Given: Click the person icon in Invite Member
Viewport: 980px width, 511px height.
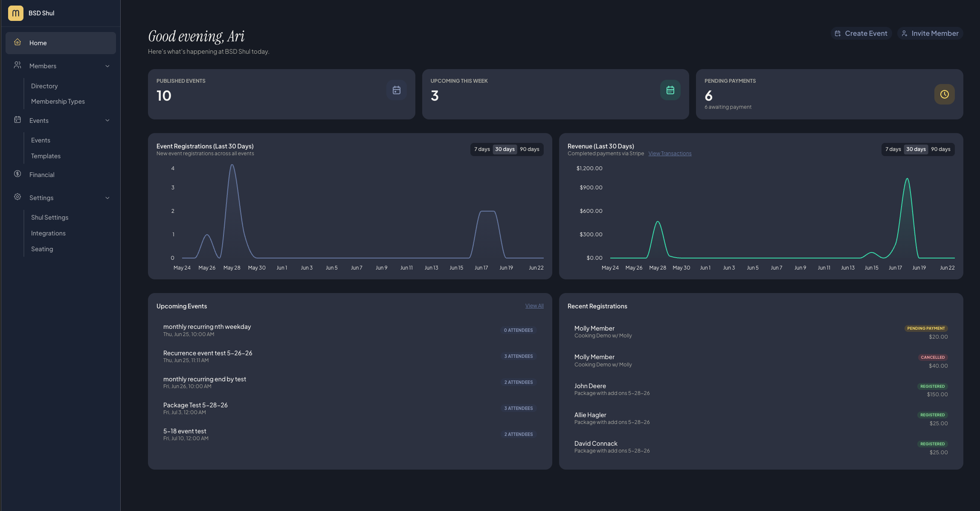Looking at the screenshot, I should pyautogui.click(x=904, y=33).
